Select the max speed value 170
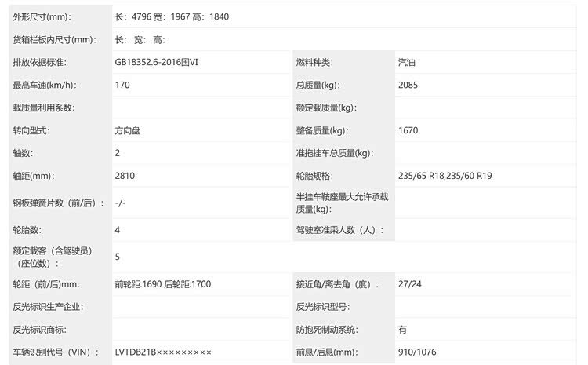Screen dimensions: 588x365 122,85
